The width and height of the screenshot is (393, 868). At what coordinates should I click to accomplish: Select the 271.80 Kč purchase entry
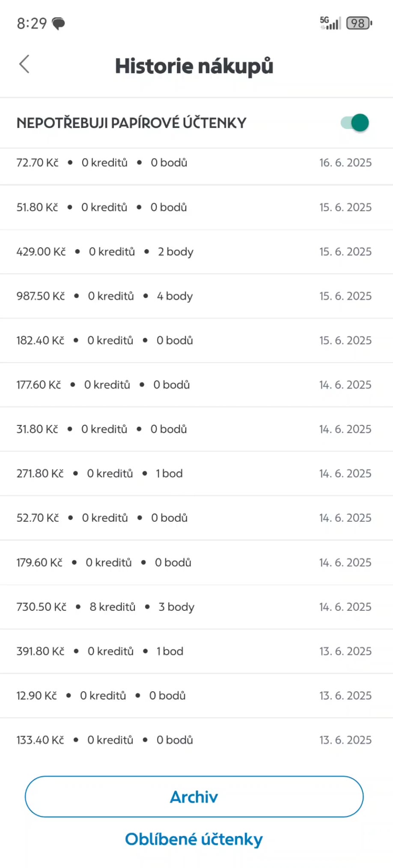(x=196, y=473)
